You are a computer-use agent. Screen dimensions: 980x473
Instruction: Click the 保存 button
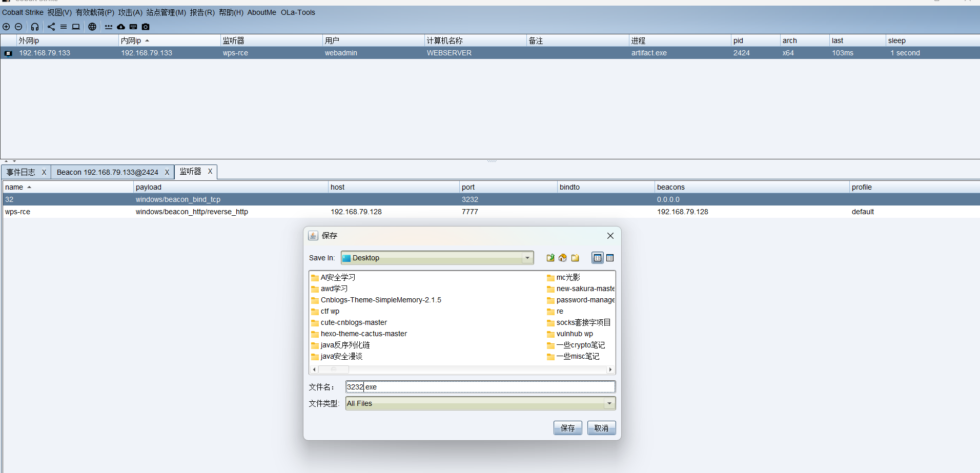pos(568,428)
